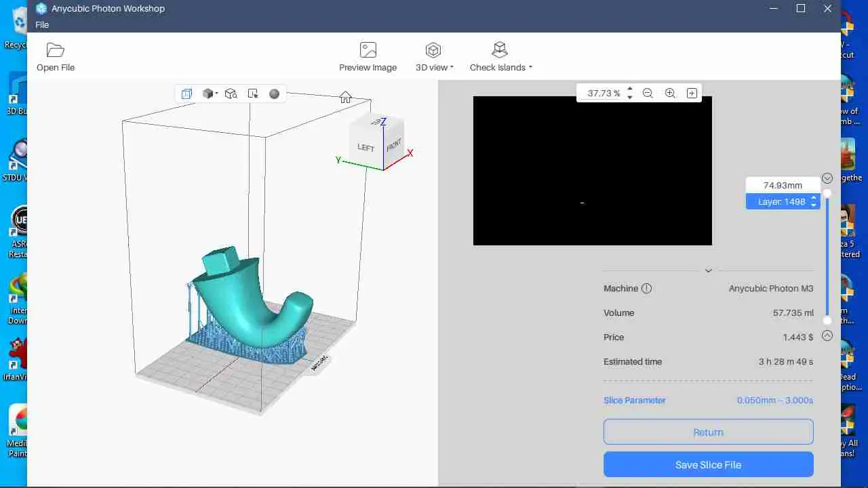Step layer using circled down arrow
Viewport: 868px width, 488px height.
827,178
